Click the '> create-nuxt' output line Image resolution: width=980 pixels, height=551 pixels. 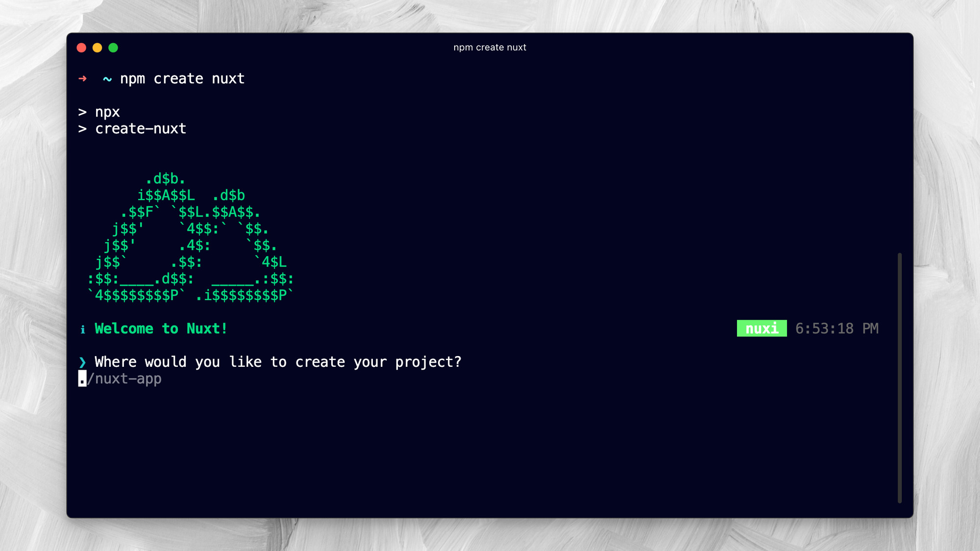pyautogui.click(x=132, y=129)
